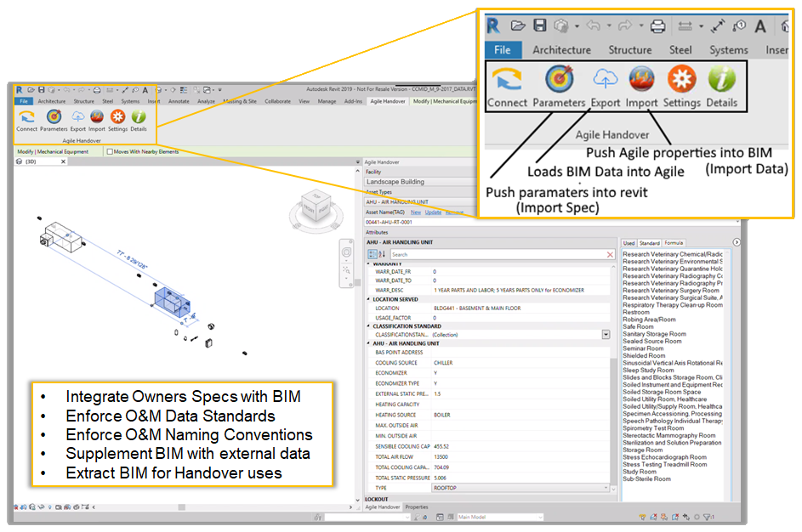Click the green Details icon in the unmagnified ribbon
802x532 pixels.
tap(139, 116)
